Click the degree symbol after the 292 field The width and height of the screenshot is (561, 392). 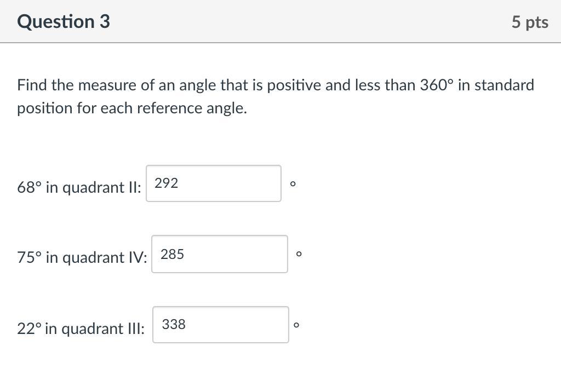[x=293, y=184]
